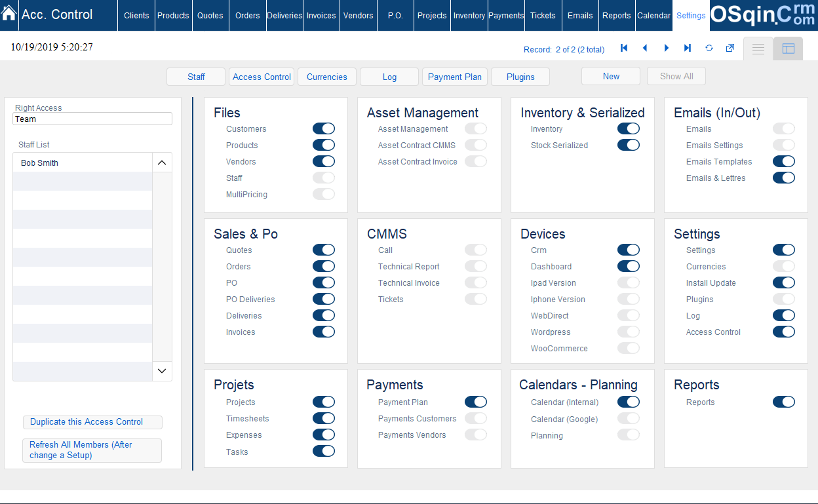The width and height of the screenshot is (818, 504).
Task: Click the Home icon
Action: (x=9, y=14)
